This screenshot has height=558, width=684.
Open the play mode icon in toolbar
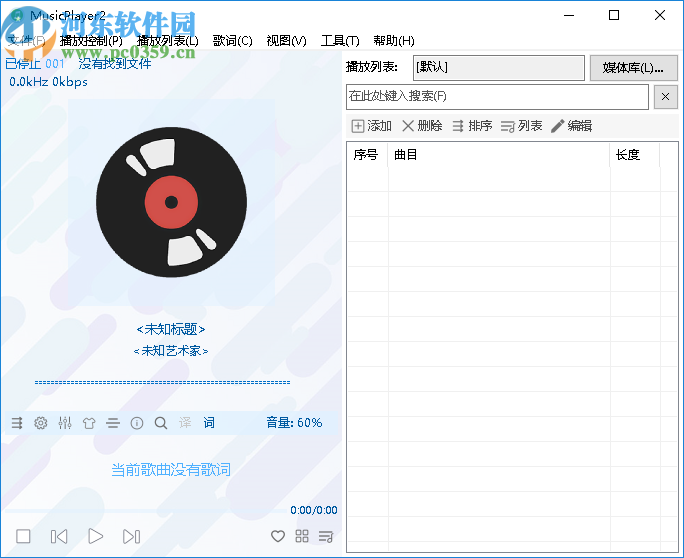pos(17,423)
